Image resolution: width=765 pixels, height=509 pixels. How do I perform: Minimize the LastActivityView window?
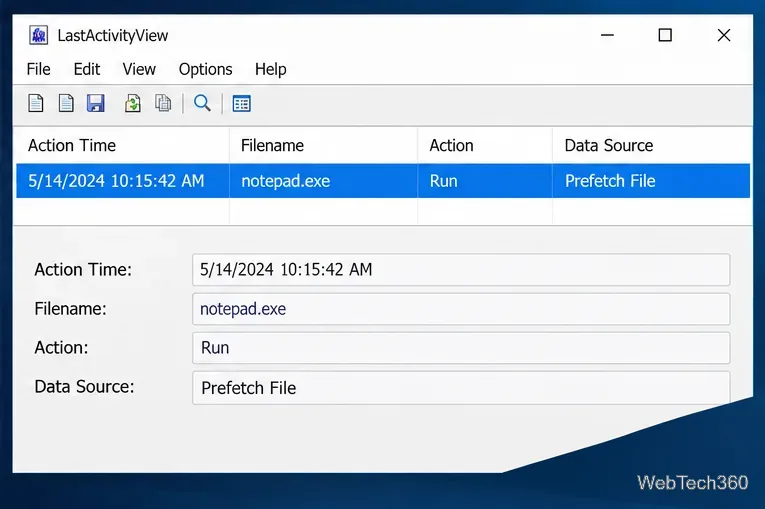coord(607,35)
